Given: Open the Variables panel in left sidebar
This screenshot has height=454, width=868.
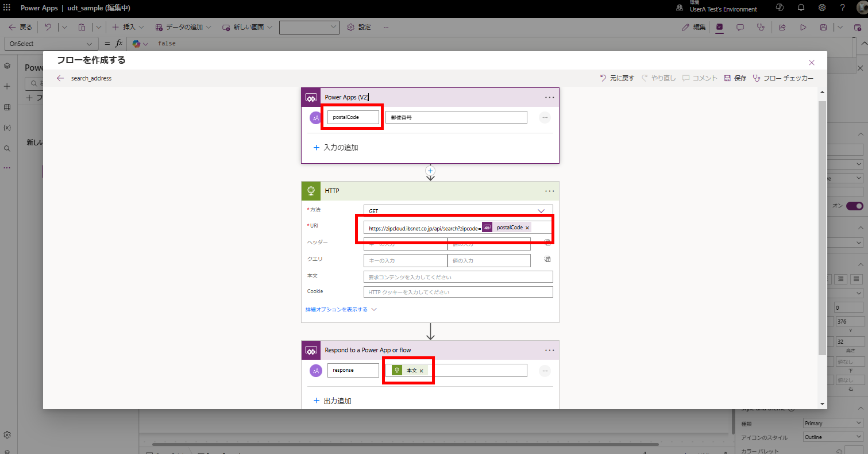Looking at the screenshot, I should [x=7, y=128].
